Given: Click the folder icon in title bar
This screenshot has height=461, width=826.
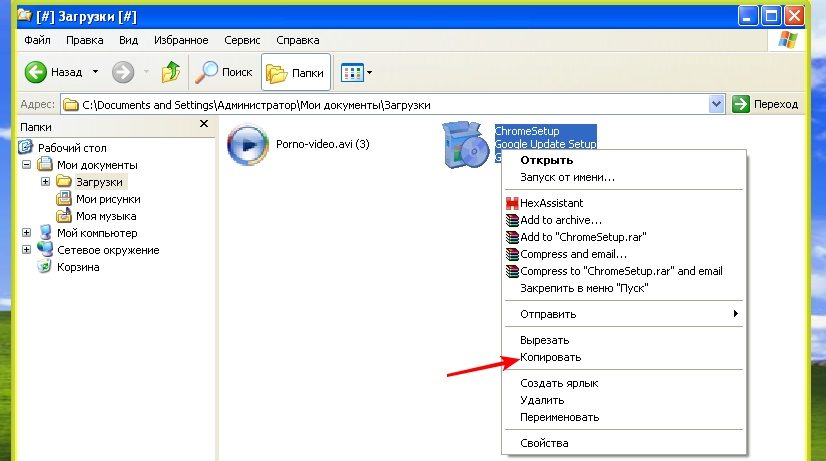Looking at the screenshot, I should 24,15.
